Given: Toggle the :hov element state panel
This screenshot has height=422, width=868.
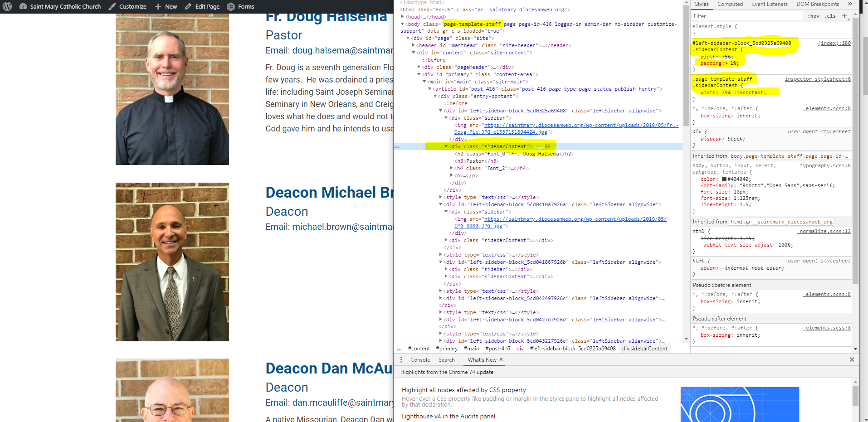Looking at the screenshot, I should 813,16.
